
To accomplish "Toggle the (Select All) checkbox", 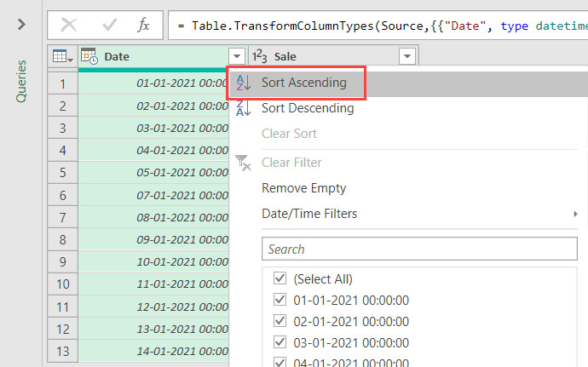I will 278,278.
